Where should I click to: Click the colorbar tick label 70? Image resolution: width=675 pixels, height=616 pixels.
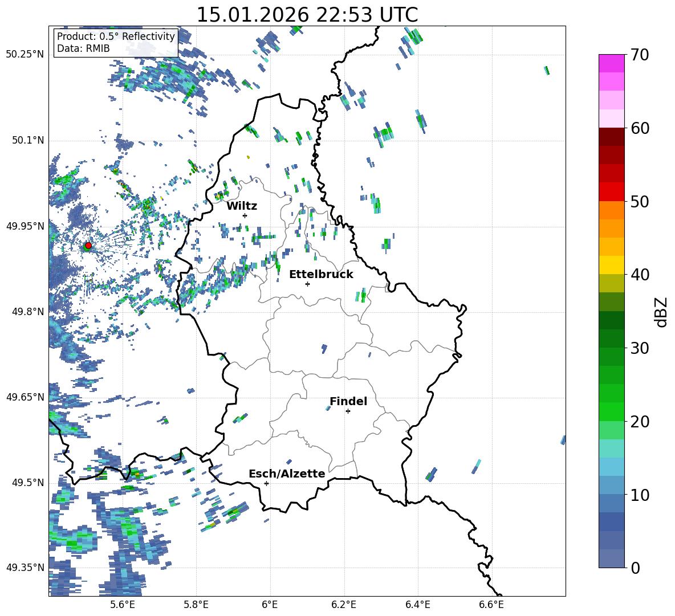(640, 55)
